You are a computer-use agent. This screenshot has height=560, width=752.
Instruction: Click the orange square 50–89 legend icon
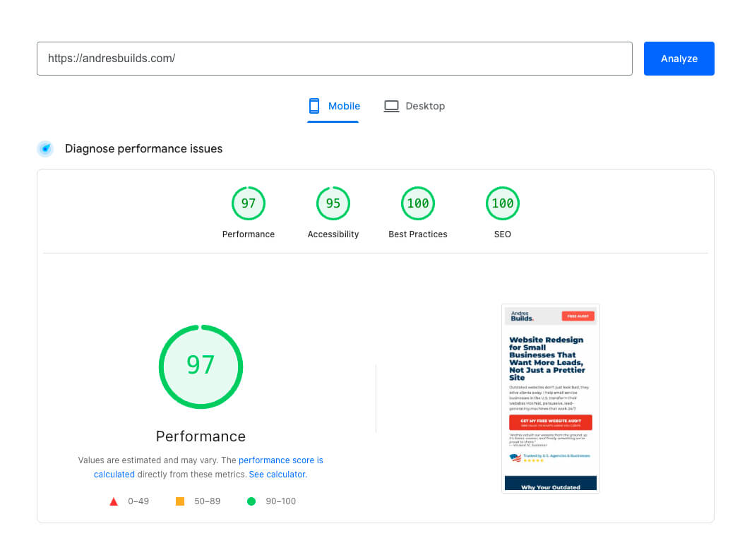pyautogui.click(x=179, y=500)
